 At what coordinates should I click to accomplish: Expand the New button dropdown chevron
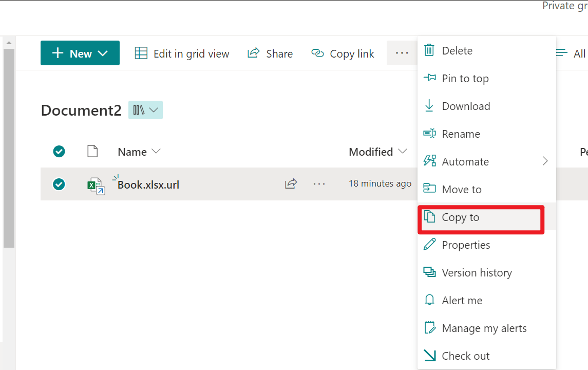103,53
